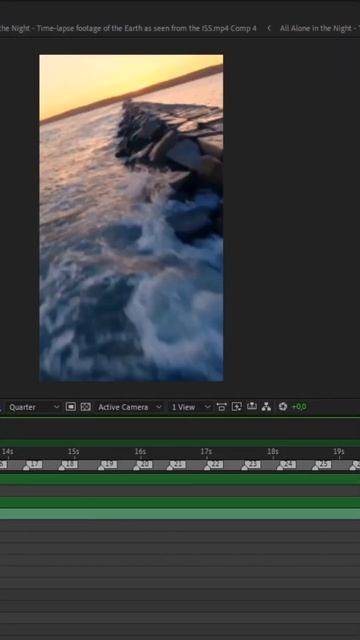360x640 pixels.
Task: Toggle the Region of Interest icon
Action: (71, 407)
